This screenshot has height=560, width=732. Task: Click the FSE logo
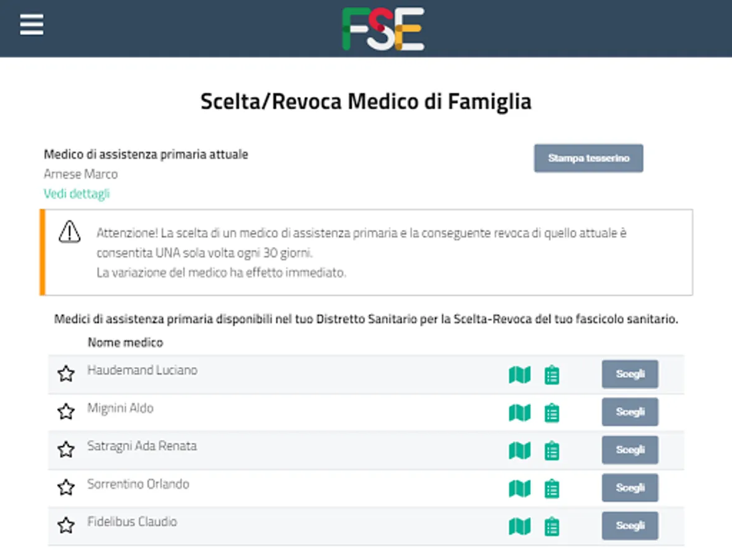click(x=383, y=29)
